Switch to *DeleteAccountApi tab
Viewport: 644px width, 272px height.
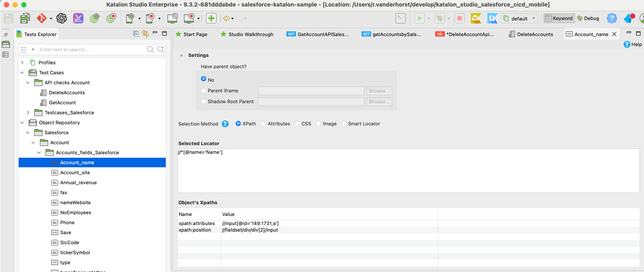(x=464, y=34)
